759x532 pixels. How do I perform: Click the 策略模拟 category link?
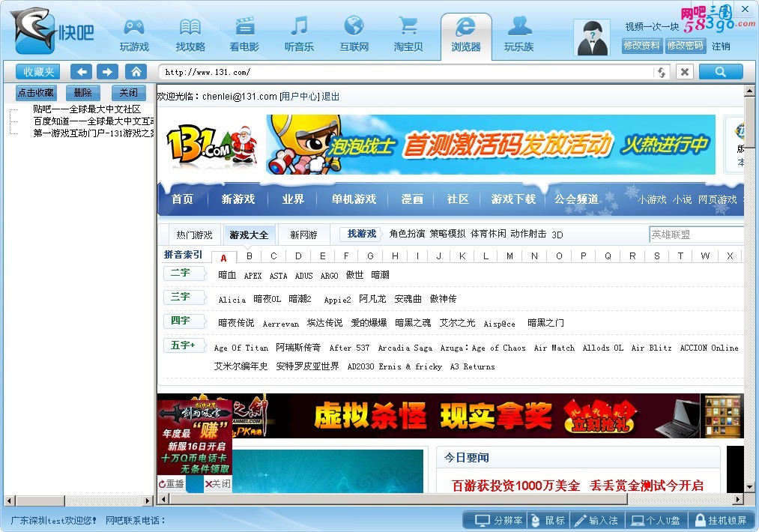tap(447, 234)
